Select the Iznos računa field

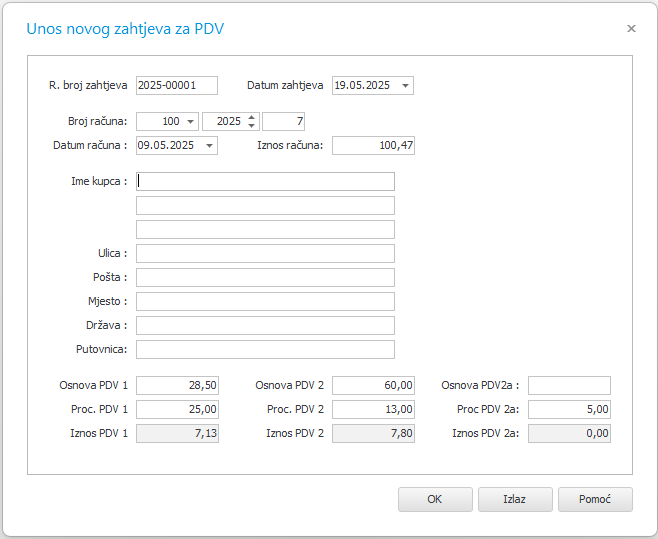click(373, 145)
